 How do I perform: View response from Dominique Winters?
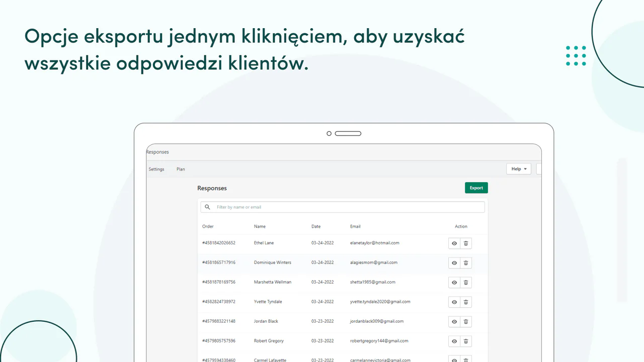454,263
